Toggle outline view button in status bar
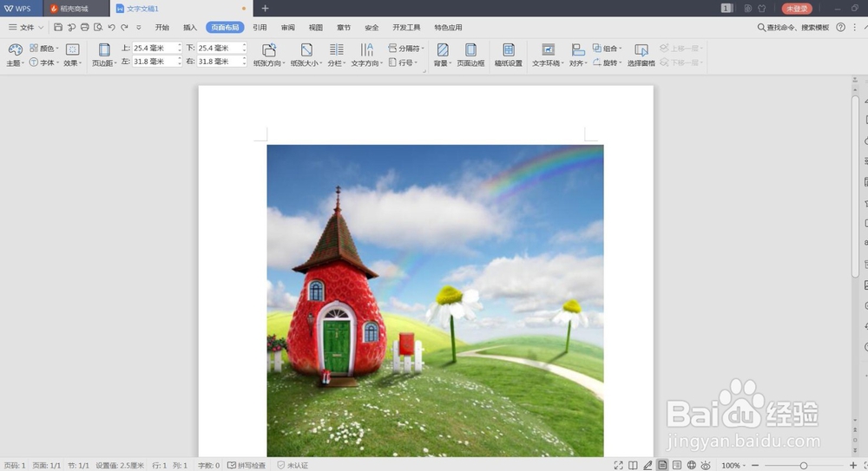Screen dimensions: 868x471 coord(677,466)
